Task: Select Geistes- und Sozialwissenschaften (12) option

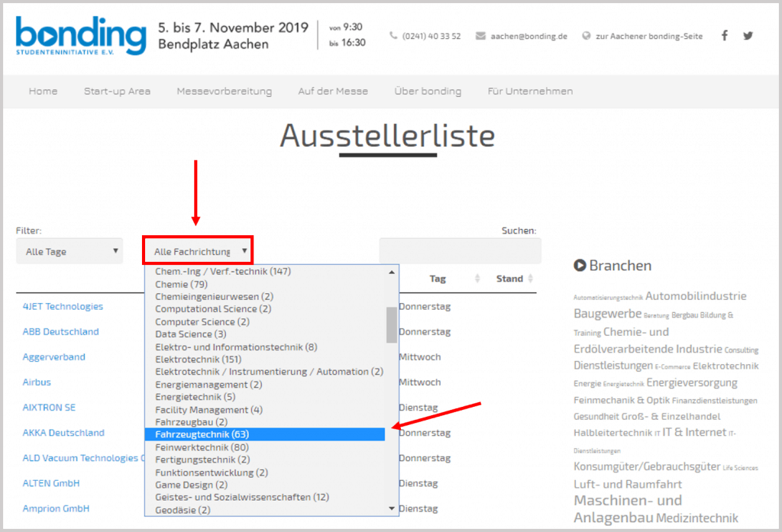Action: point(242,497)
